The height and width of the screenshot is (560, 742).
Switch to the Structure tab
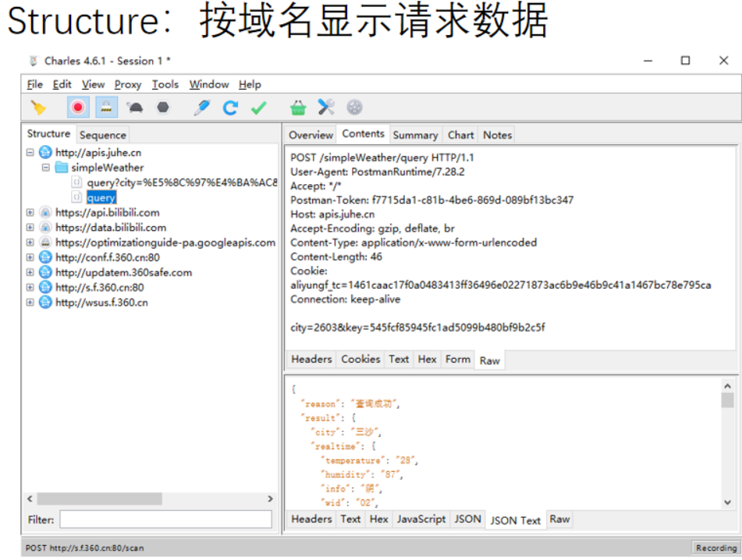coord(48,134)
